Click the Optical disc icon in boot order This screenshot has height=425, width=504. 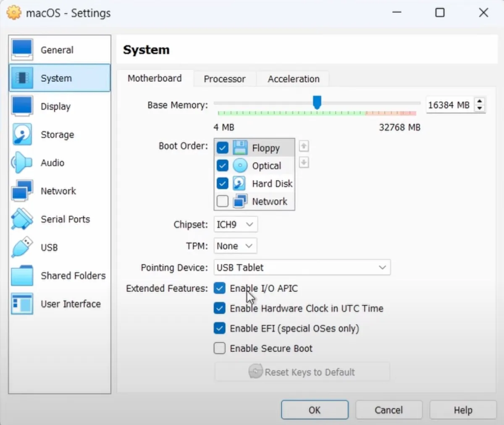240,165
